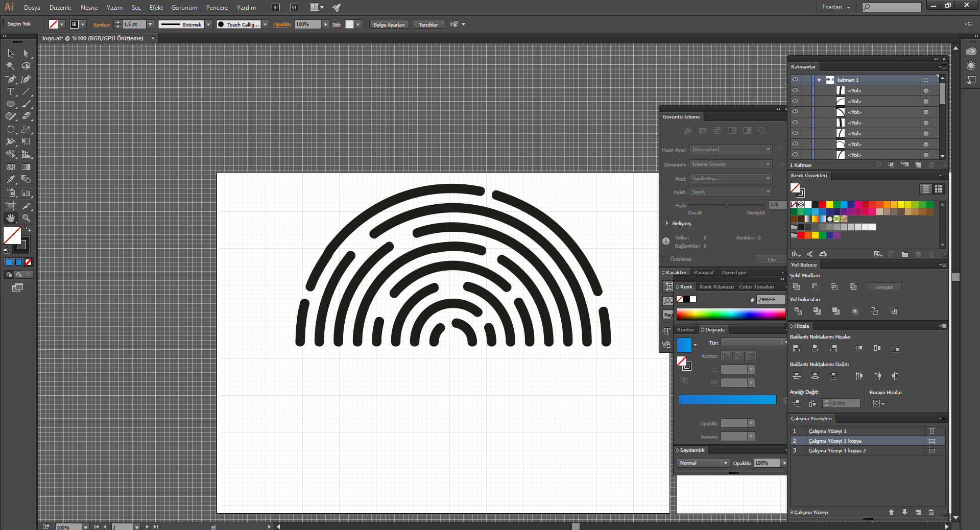Select the Column Graph tool

coord(26,192)
